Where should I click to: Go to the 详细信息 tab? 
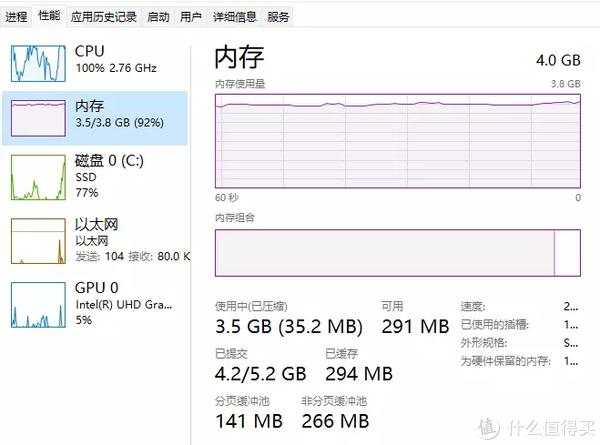pyautogui.click(x=235, y=16)
